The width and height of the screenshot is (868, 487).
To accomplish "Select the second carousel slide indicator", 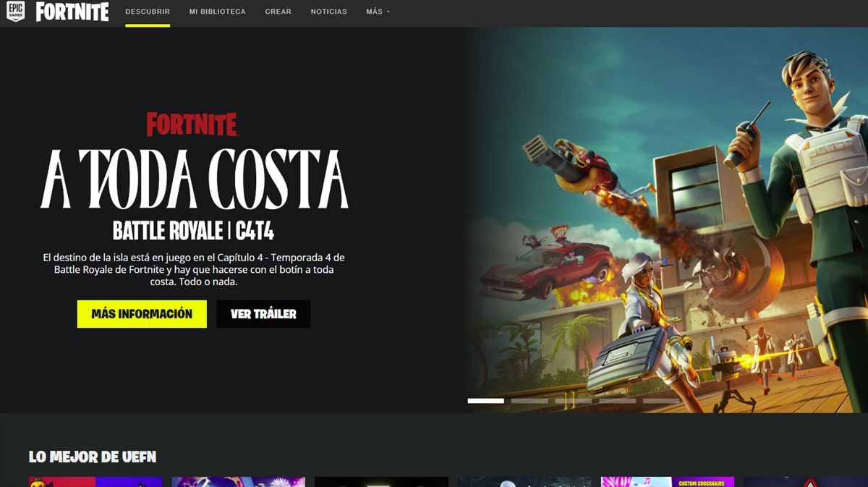I will point(529,400).
